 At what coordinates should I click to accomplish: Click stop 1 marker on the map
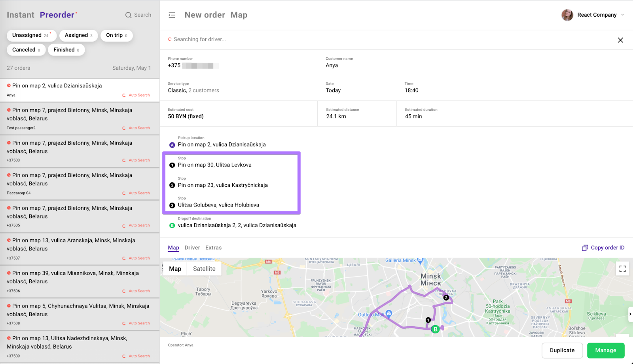tap(428, 320)
